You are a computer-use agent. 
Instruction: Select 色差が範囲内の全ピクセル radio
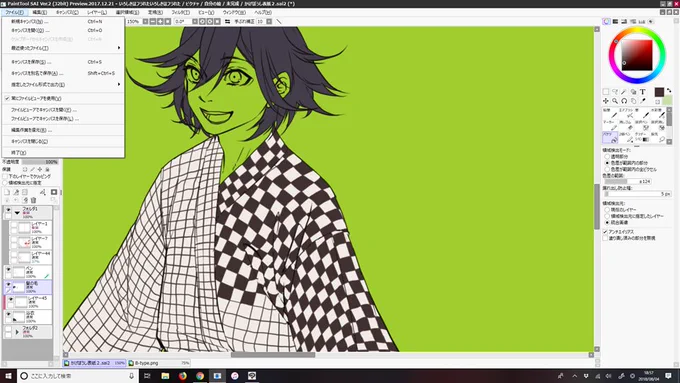607,169
